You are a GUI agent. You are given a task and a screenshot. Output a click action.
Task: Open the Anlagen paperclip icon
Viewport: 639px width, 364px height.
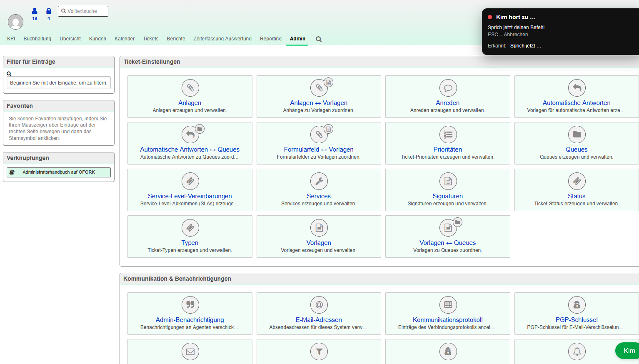pos(190,88)
